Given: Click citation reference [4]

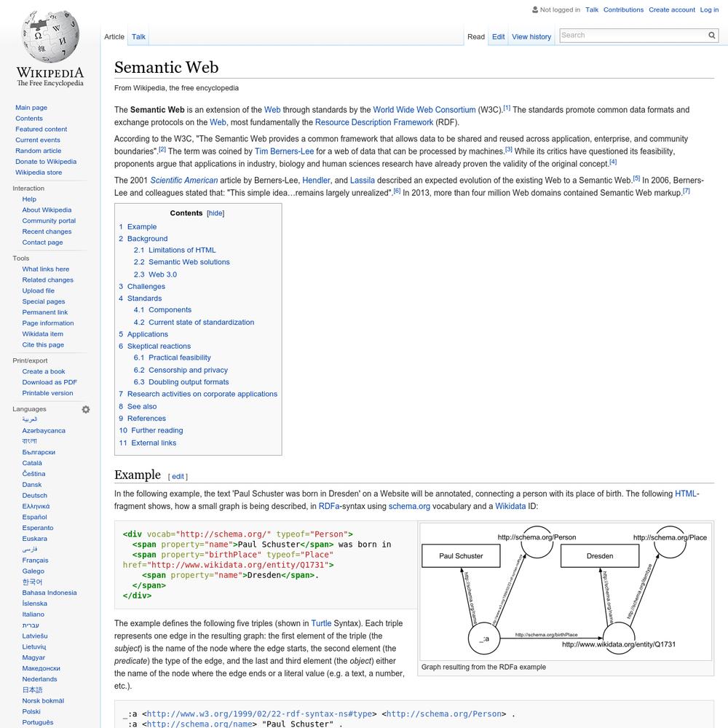Looking at the screenshot, I should coord(613,162).
